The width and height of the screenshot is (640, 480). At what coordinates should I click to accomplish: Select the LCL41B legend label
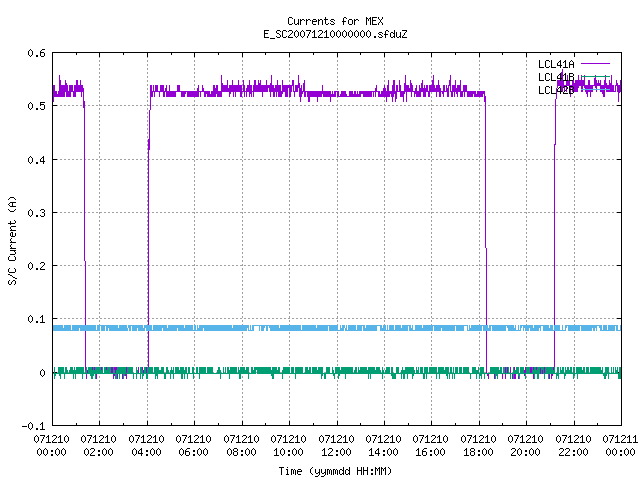pos(556,77)
